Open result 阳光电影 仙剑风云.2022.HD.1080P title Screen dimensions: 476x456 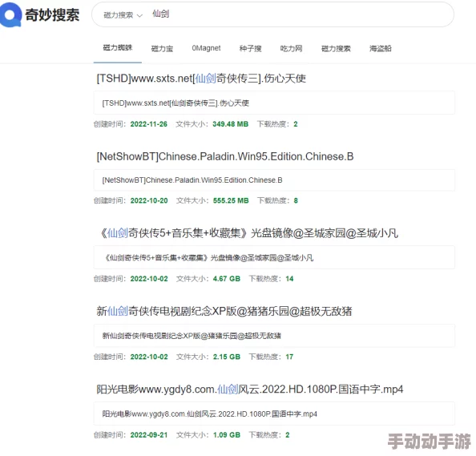[249, 389]
